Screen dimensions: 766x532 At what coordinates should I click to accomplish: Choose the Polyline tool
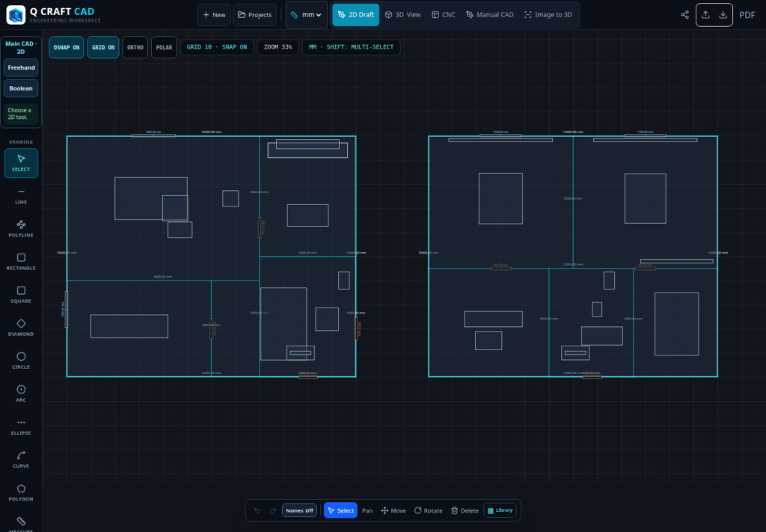point(21,229)
